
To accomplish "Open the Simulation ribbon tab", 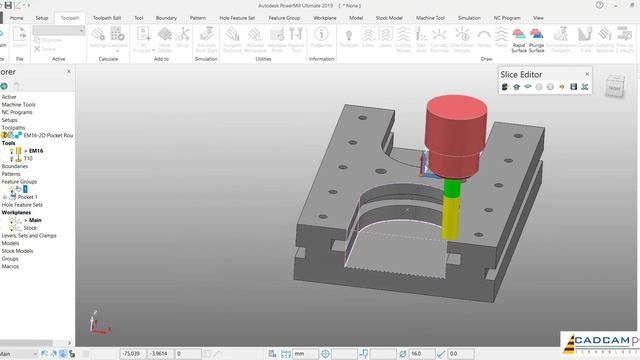I will [x=469, y=18].
